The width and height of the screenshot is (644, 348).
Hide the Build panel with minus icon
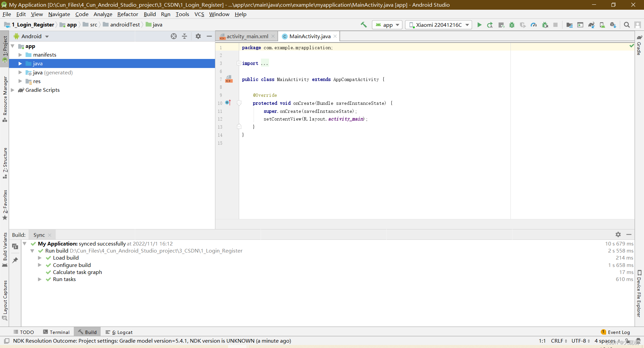[x=629, y=234]
